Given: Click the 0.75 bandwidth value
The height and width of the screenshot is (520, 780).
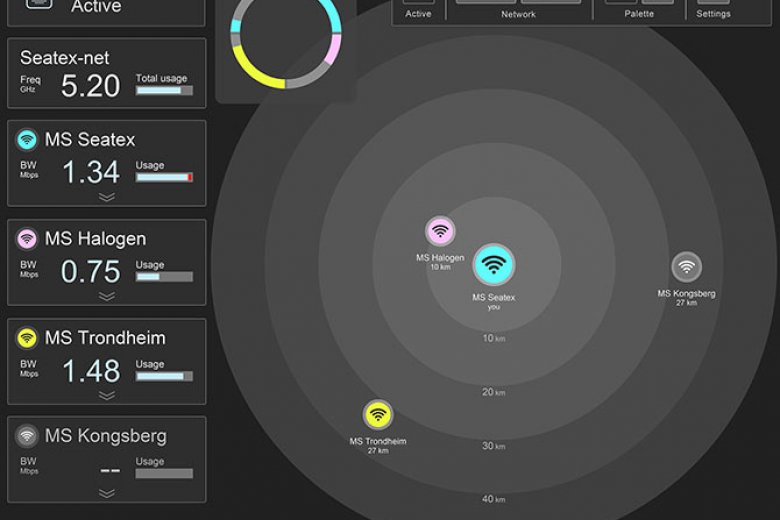Looking at the screenshot, I should (91, 272).
